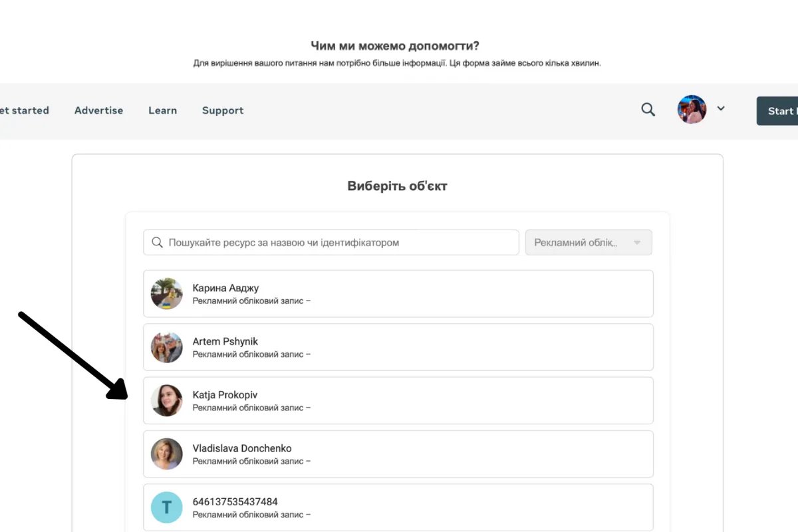The width and height of the screenshot is (798, 532).
Task: Click the search magnifier icon in navbar
Action: click(648, 110)
